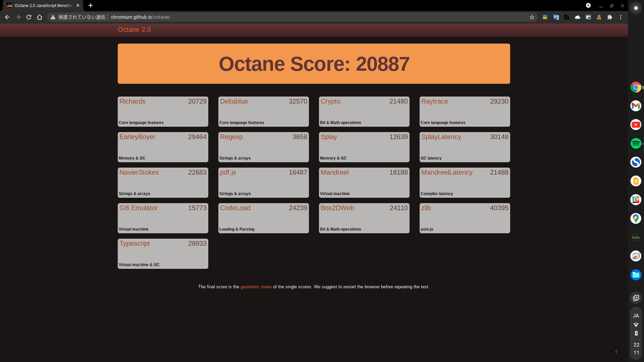Open the zlib benchmark link
The image size is (644, 362).
coord(426,208)
